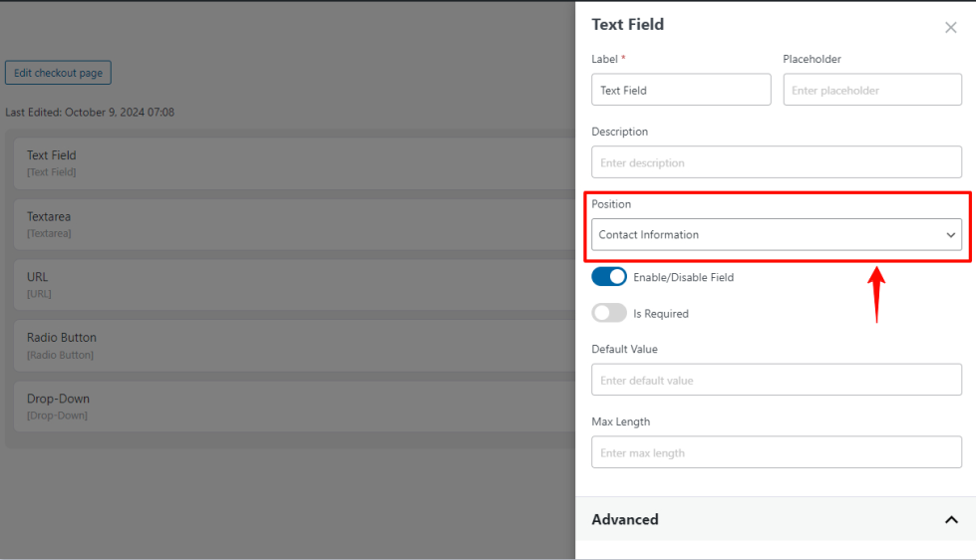Close the Text Field panel
The width and height of the screenshot is (976, 560).
click(950, 28)
